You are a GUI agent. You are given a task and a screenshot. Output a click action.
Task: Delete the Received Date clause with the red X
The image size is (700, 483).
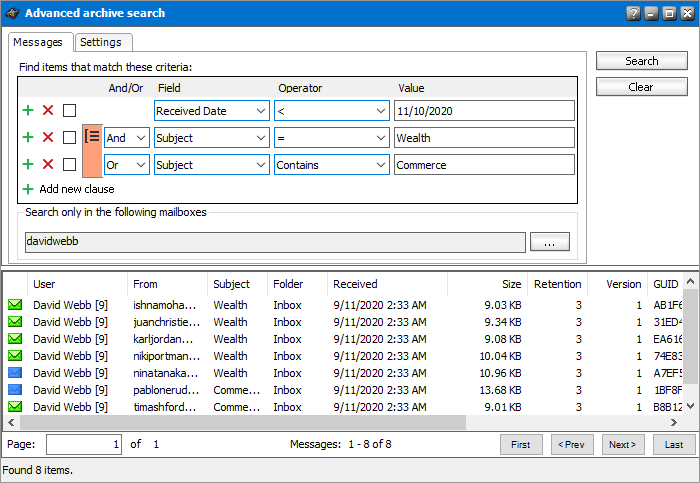point(48,111)
